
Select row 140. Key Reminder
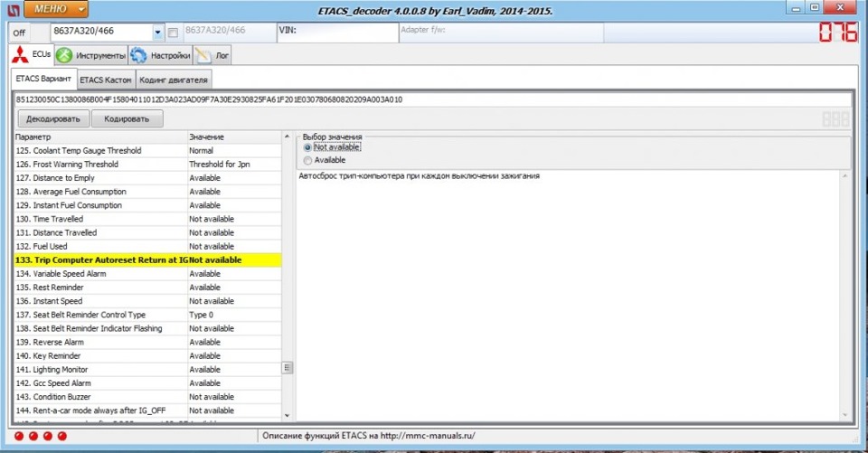147,355
